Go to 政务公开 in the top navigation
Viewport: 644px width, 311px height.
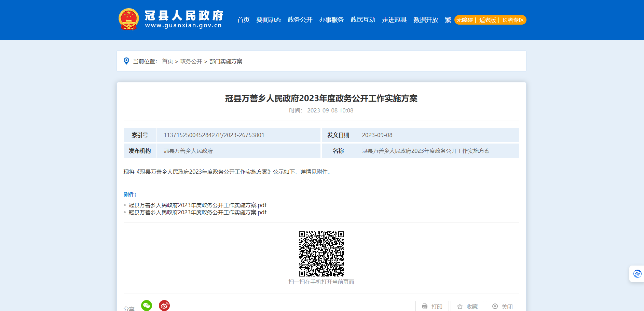pyautogui.click(x=300, y=20)
